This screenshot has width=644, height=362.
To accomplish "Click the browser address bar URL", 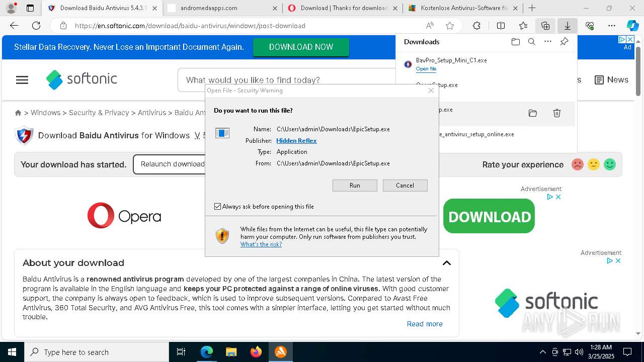I will tap(190, 26).
